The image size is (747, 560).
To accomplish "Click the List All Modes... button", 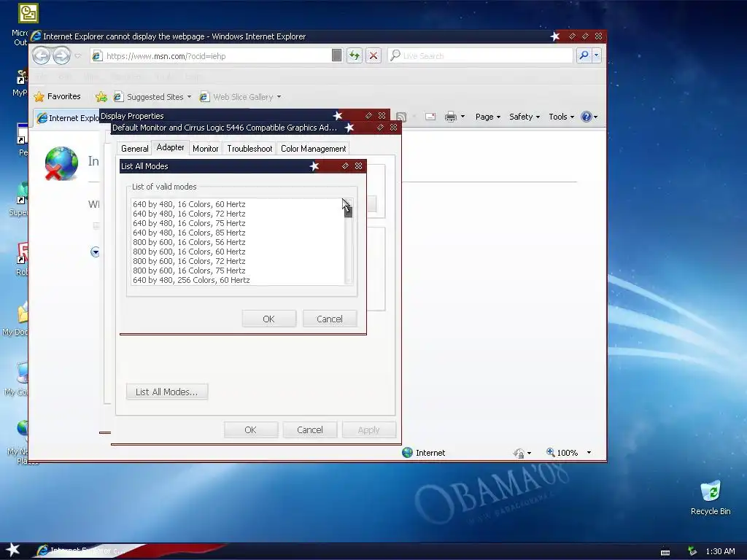I will (x=167, y=392).
